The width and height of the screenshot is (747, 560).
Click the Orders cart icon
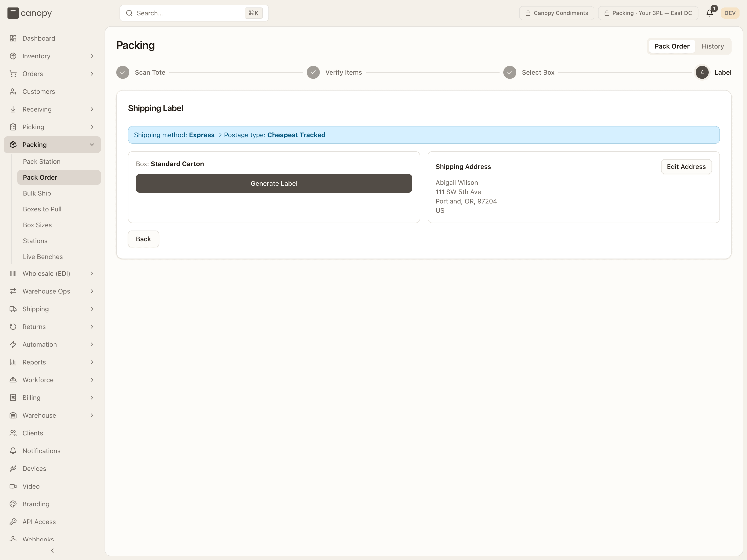point(13,74)
